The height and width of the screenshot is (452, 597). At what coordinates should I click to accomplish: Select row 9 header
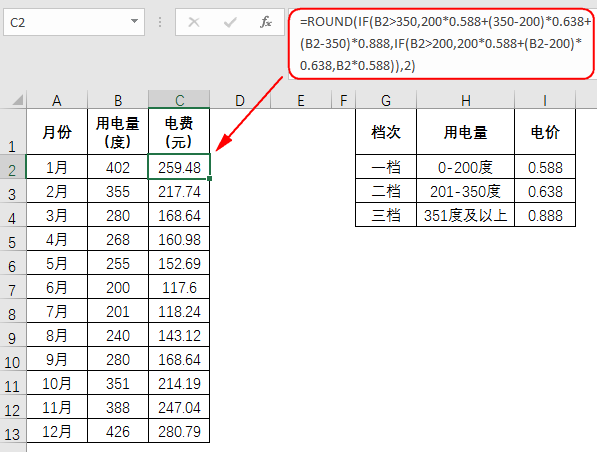(x=13, y=335)
